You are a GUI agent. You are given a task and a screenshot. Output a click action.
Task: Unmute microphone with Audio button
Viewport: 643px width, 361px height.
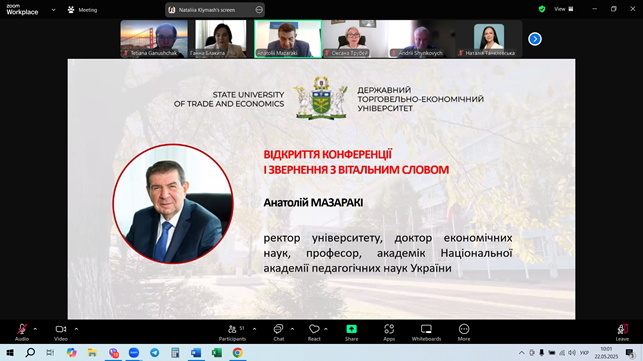click(x=22, y=332)
